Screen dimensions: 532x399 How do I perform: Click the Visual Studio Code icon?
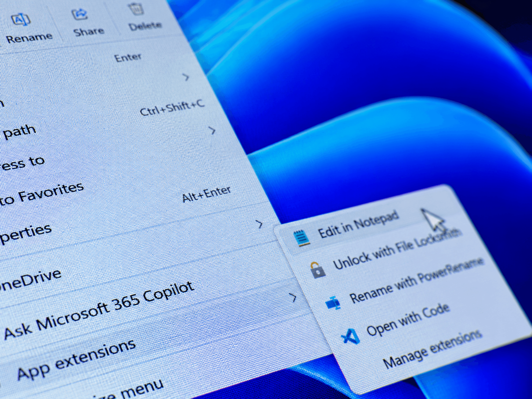point(351,336)
